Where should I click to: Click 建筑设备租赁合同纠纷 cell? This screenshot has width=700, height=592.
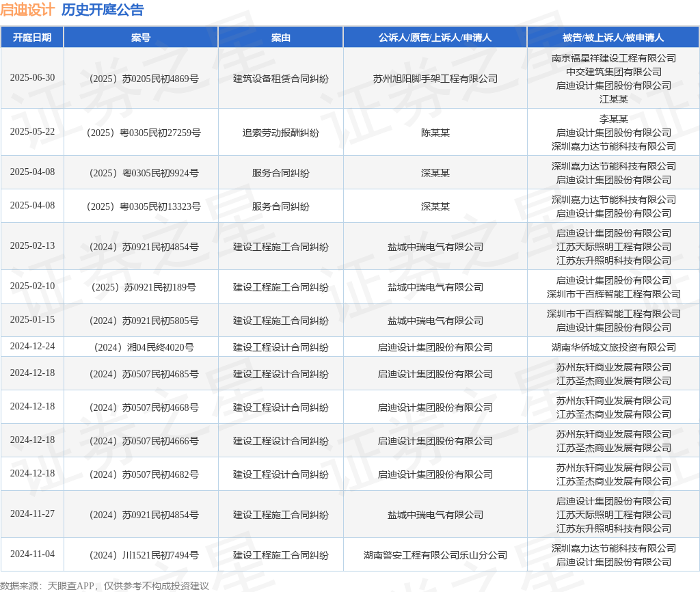[x=281, y=79]
